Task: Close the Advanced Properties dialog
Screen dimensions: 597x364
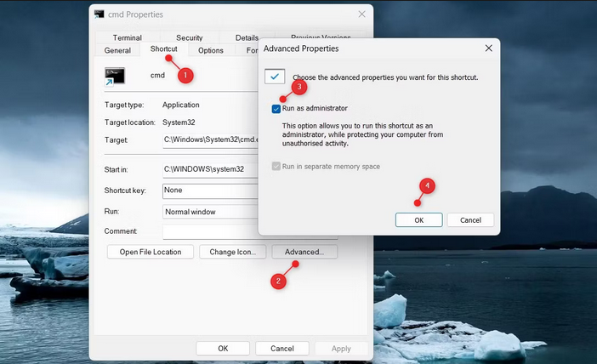Action: pos(488,48)
